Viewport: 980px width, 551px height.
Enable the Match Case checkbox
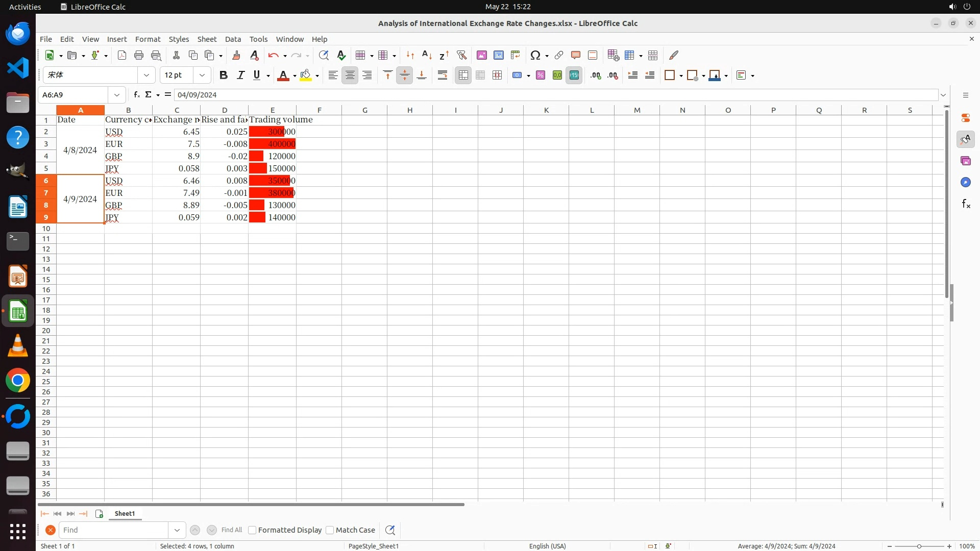coord(330,530)
